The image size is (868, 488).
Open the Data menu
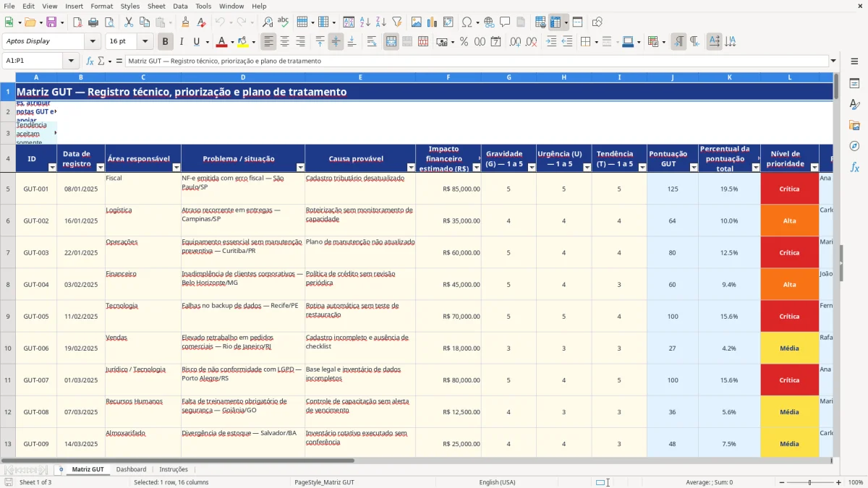pos(180,6)
